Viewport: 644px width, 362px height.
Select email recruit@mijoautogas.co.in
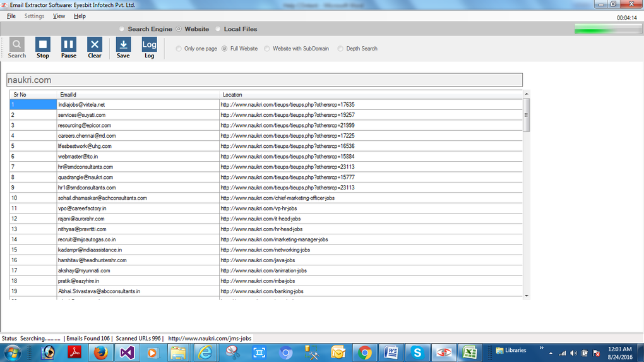pyautogui.click(x=86, y=239)
